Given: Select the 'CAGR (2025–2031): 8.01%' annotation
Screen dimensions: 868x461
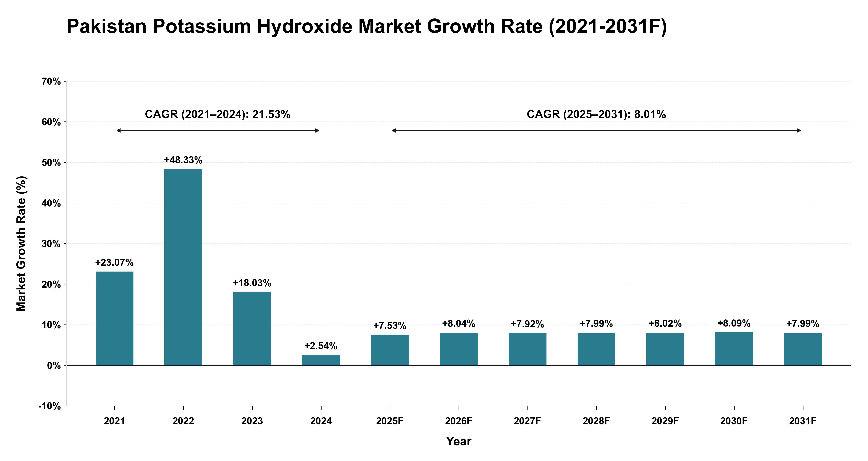Looking at the screenshot, I should pyautogui.click(x=596, y=115).
